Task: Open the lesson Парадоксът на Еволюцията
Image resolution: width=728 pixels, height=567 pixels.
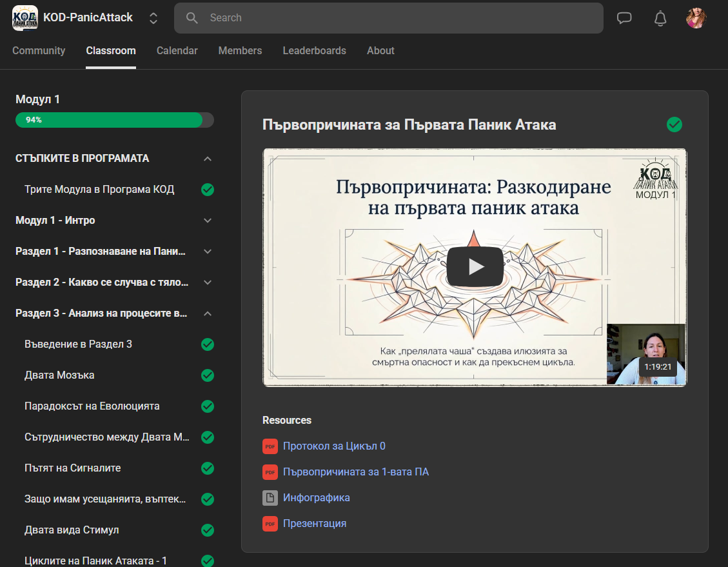Action: point(92,406)
